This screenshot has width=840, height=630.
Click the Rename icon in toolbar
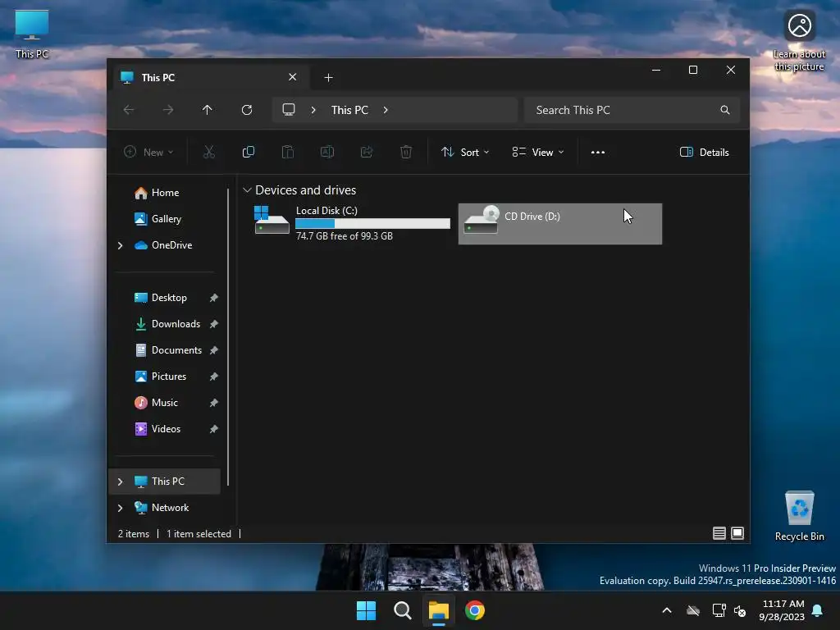coord(326,152)
